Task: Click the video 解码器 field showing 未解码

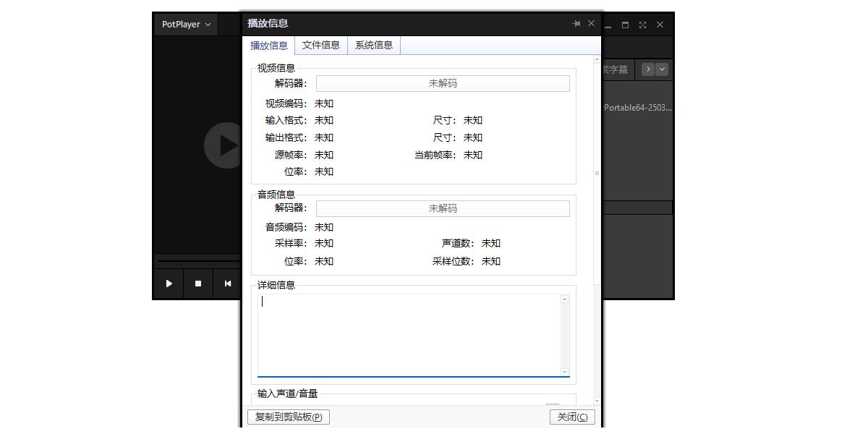Action: [443, 83]
